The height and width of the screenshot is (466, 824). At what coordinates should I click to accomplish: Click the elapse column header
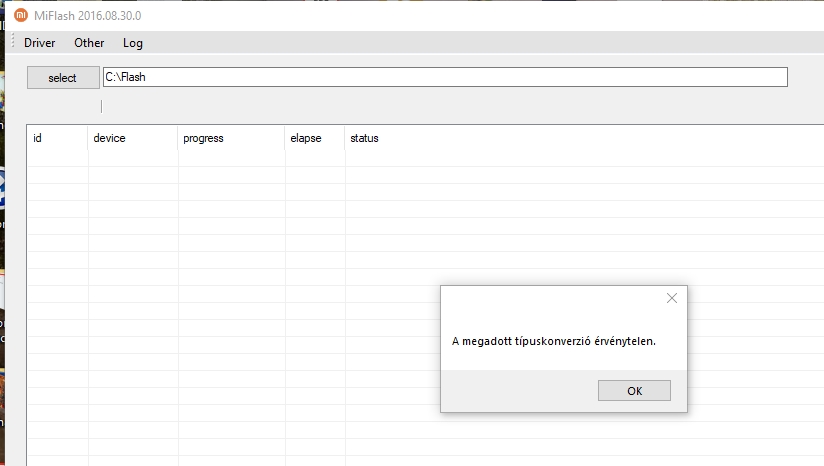click(x=315, y=138)
